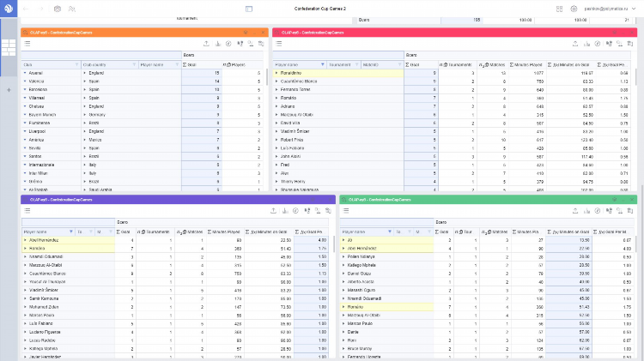Click Minutes Played header in red panel
This screenshot has height=361, width=644.
pos(526,65)
